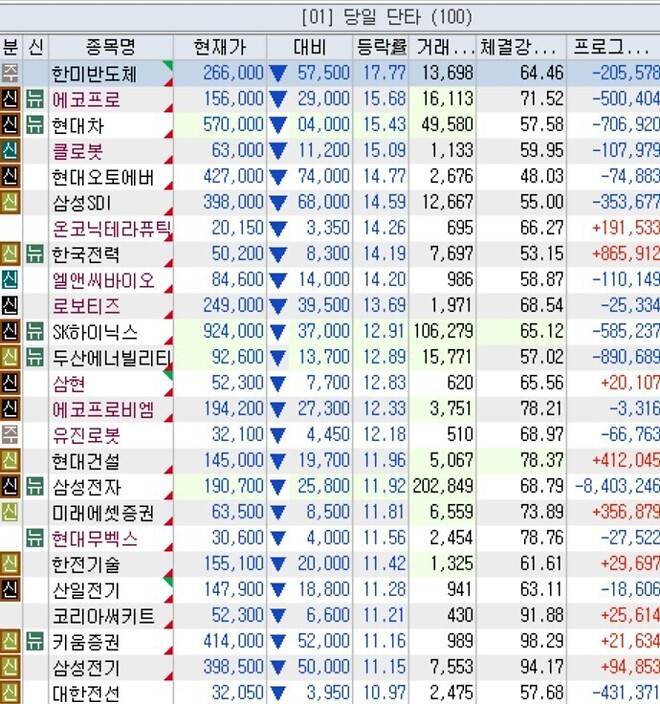The width and height of the screenshot is (660, 704).
Task: Click the 17.77 change rate cell
Action: pos(384,73)
